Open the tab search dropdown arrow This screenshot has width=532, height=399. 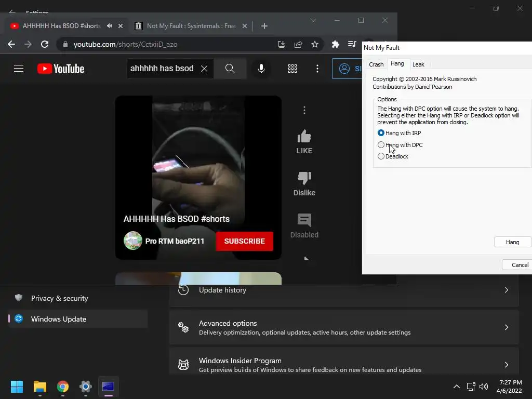[313, 20]
